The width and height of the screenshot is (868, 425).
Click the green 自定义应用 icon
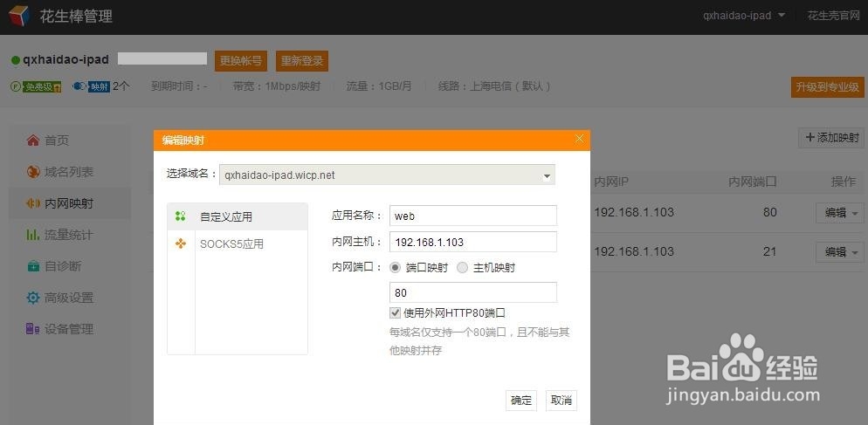pyautogui.click(x=181, y=216)
